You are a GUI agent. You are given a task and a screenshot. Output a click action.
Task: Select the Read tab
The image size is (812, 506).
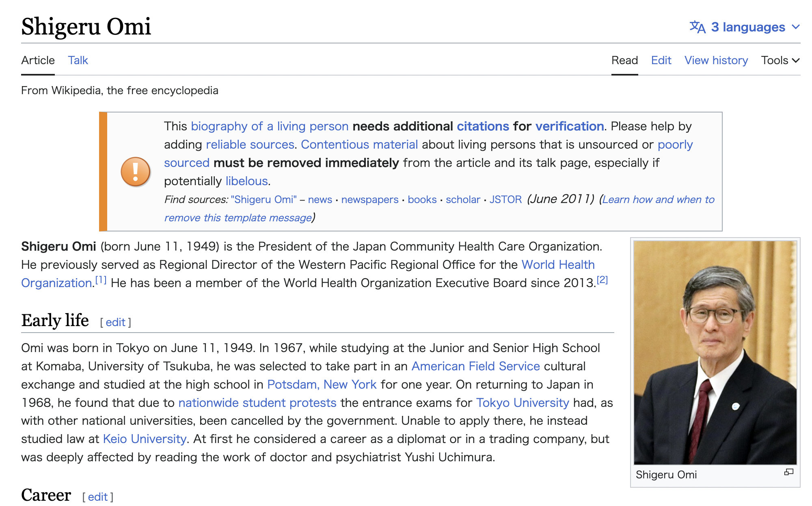[x=624, y=61]
